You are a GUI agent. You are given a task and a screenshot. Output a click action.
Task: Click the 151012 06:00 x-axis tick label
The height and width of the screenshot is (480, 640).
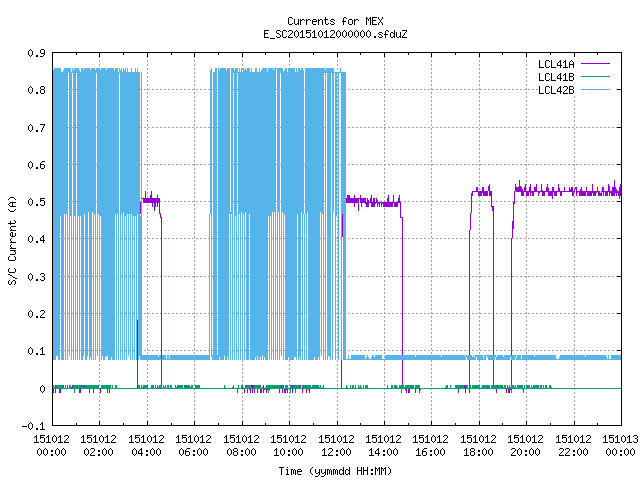(193, 446)
